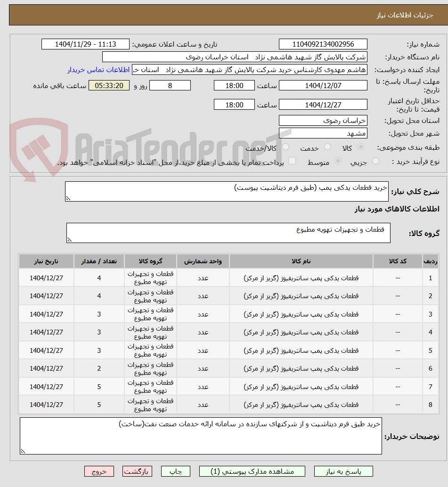Click the ردیف column header
448x487 pixels.
(x=430, y=261)
